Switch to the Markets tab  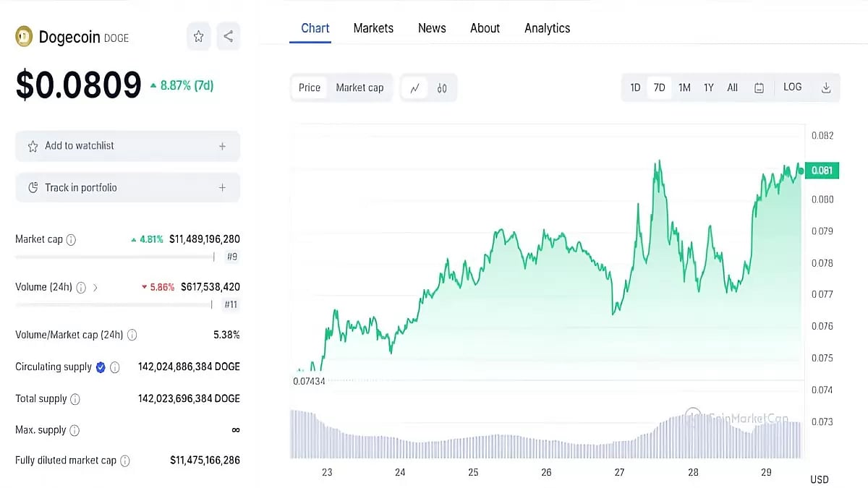click(x=373, y=28)
